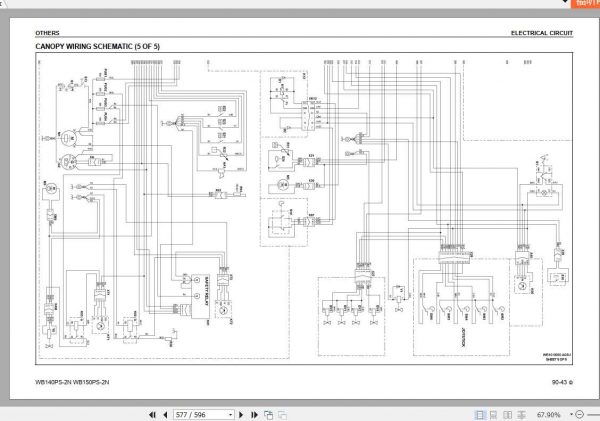Click the 67.90% zoom value
The image size is (600, 421).
(x=548, y=415)
